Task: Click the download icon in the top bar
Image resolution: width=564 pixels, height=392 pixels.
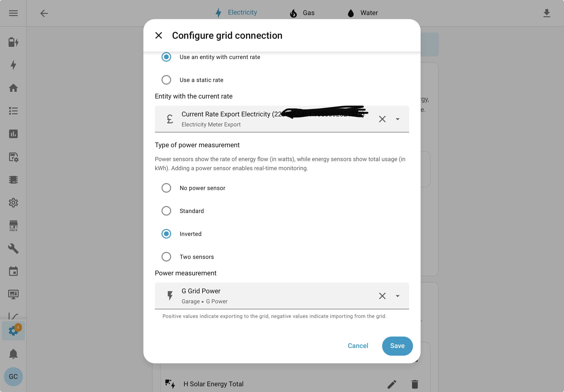Action: 547,13
